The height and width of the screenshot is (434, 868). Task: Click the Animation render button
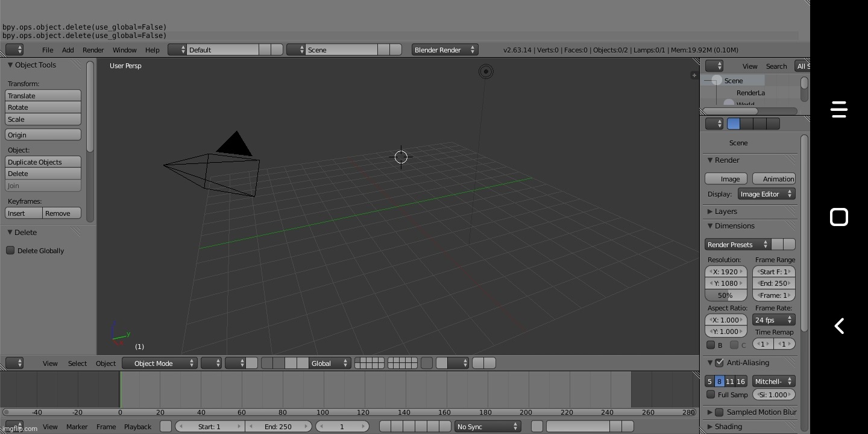point(774,178)
